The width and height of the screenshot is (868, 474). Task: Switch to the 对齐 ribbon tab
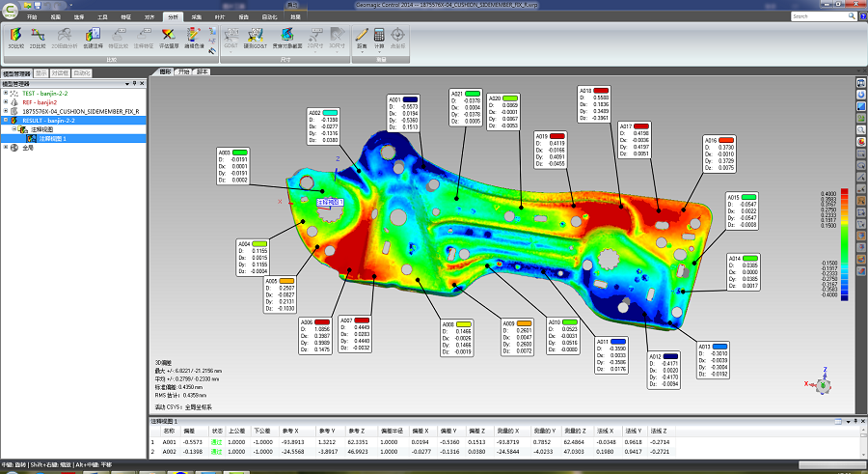tap(149, 17)
